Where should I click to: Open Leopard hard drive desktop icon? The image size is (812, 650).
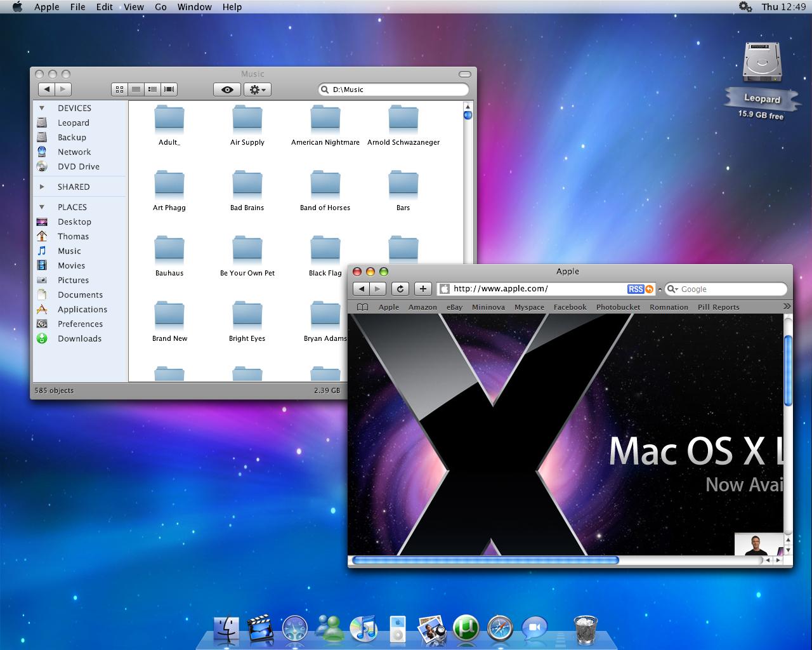pos(763,62)
